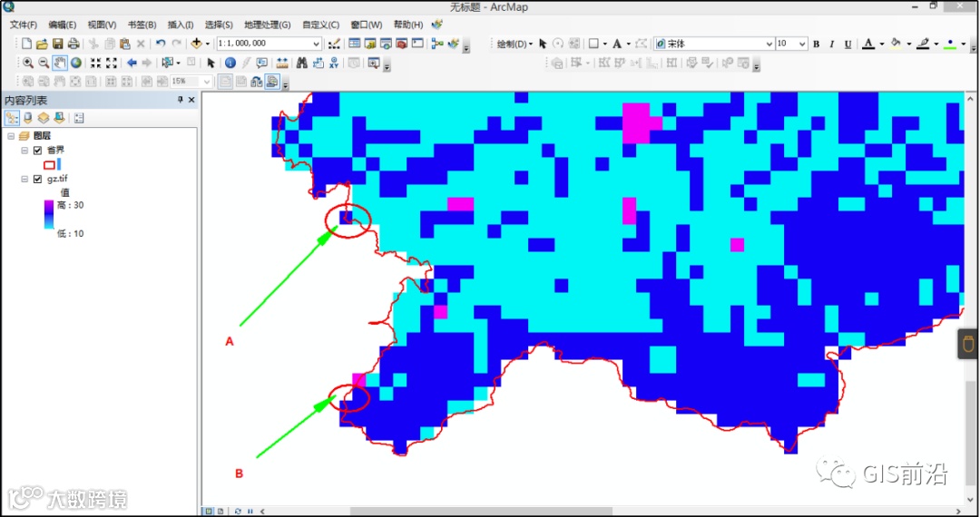Toggle underline text formatting

[x=848, y=44]
